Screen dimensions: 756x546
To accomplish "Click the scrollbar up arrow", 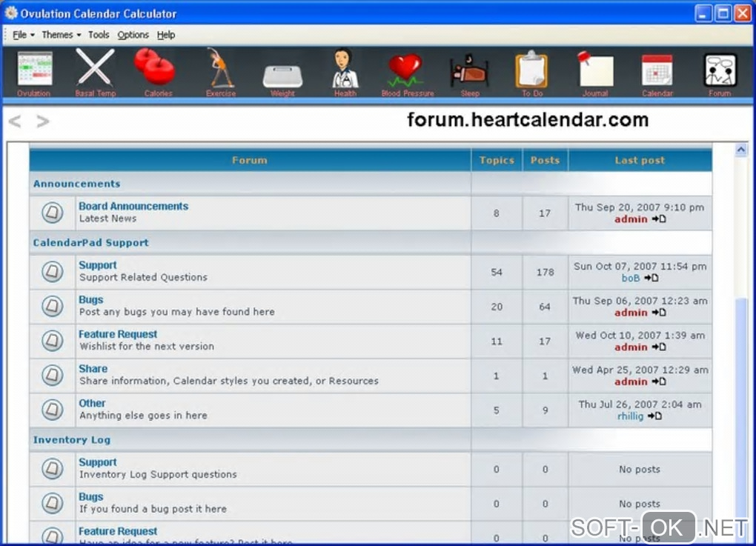I will [x=741, y=150].
